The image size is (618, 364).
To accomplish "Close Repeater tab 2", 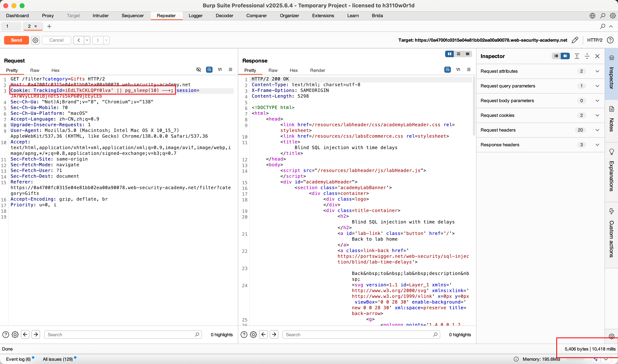I will coord(36,26).
